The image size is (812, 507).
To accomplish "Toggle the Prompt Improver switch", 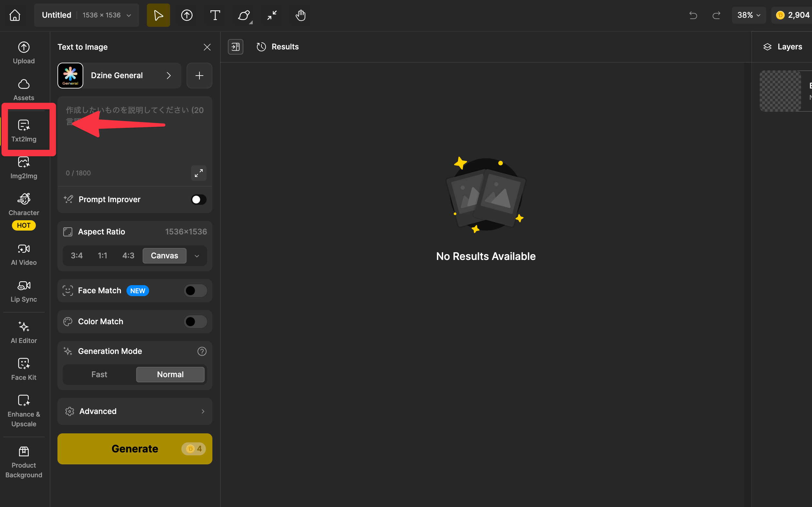I will (x=198, y=200).
